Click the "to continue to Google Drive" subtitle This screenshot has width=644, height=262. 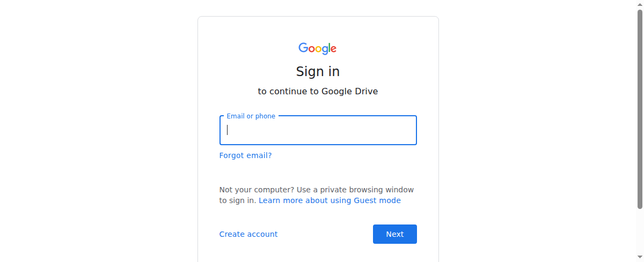click(x=318, y=91)
